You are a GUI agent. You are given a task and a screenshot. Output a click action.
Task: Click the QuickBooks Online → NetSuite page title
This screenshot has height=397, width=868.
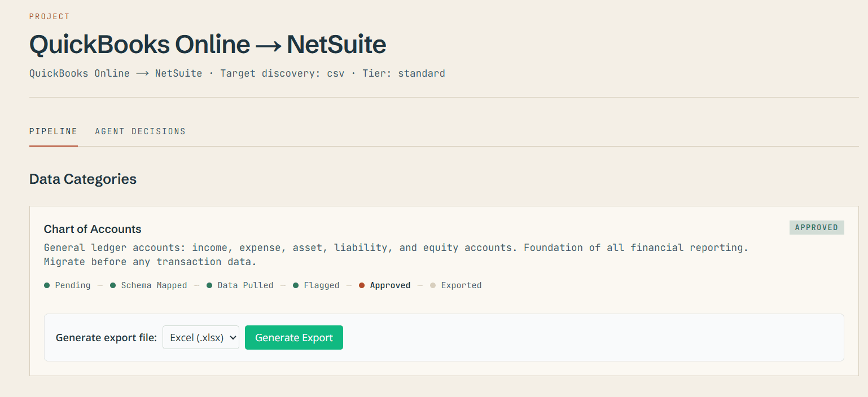coord(208,44)
